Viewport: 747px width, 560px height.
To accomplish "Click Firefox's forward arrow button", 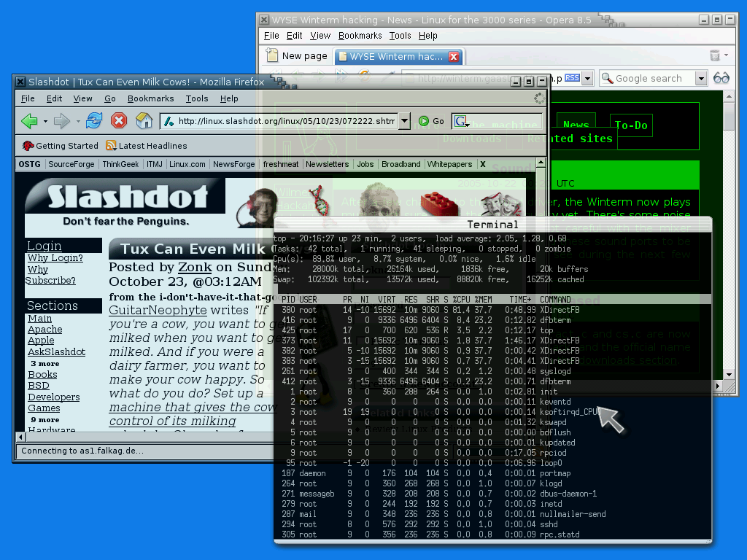I will click(62, 121).
